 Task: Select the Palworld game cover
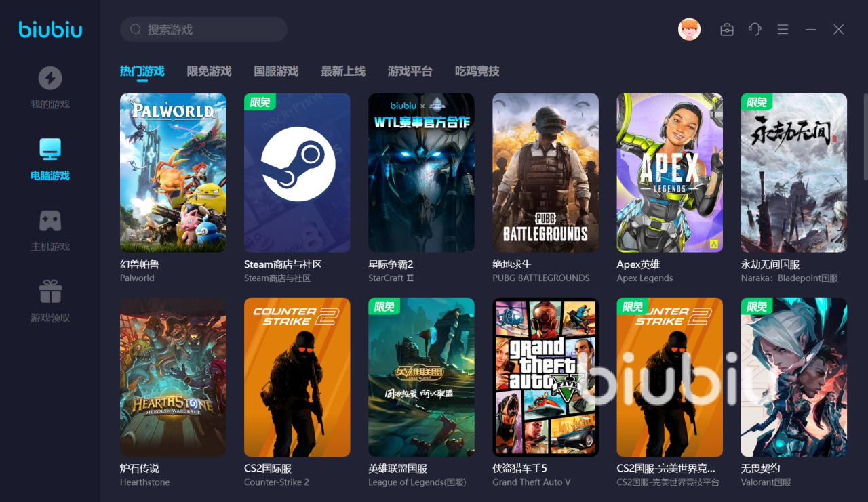tap(173, 173)
